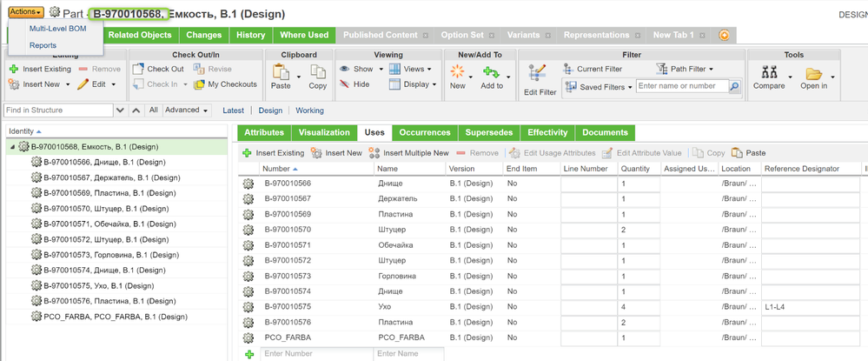Click the search magnifier in filter box
868x361 pixels.
point(734,86)
